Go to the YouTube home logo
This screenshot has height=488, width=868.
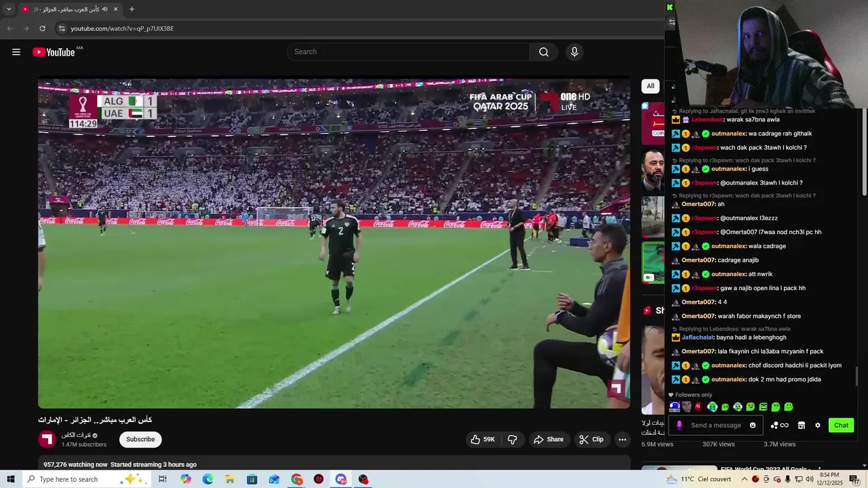54,52
